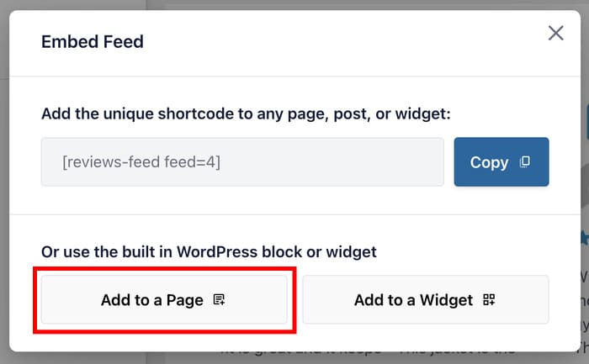The width and height of the screenshot is (589, 364).
Task: Click the 'Add to a Page' label text
Action: point(152,299)
